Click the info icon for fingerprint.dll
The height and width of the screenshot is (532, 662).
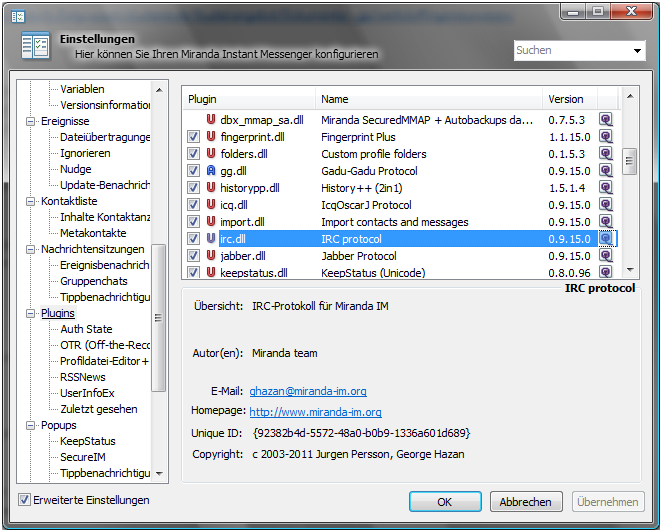606,136
